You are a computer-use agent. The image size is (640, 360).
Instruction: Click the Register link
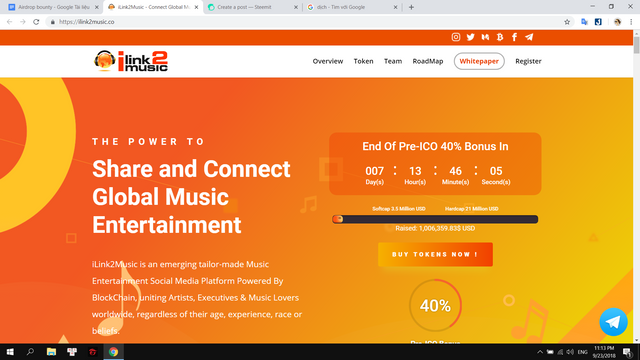(528, 61)
